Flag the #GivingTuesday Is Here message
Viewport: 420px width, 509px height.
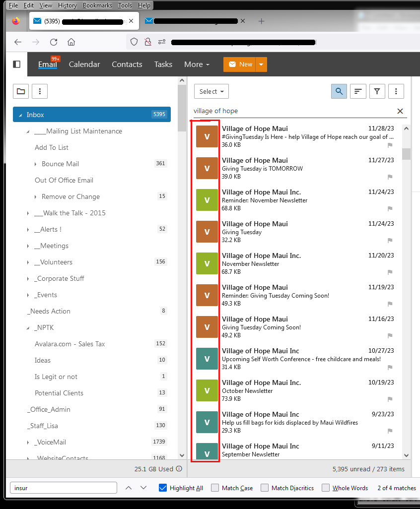tap(390, 145)
